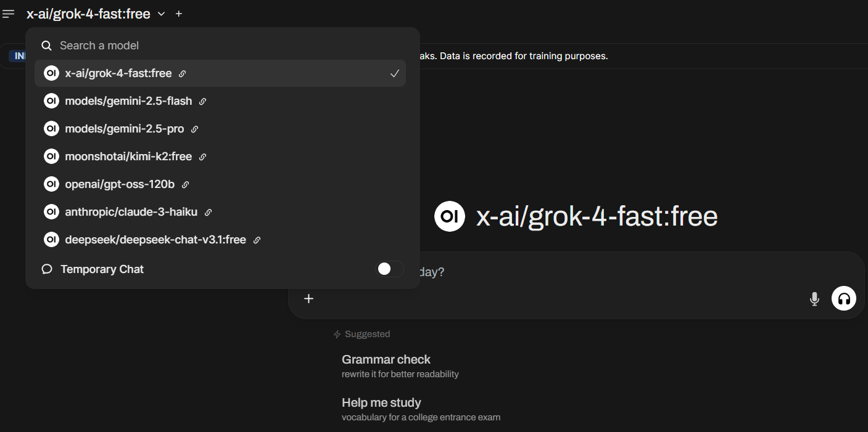Image resolution: width=868 pixels, height=432 pixels.
Task: Click the OI logo of gpt-oss-120b row
Action: tap(51, 184)
